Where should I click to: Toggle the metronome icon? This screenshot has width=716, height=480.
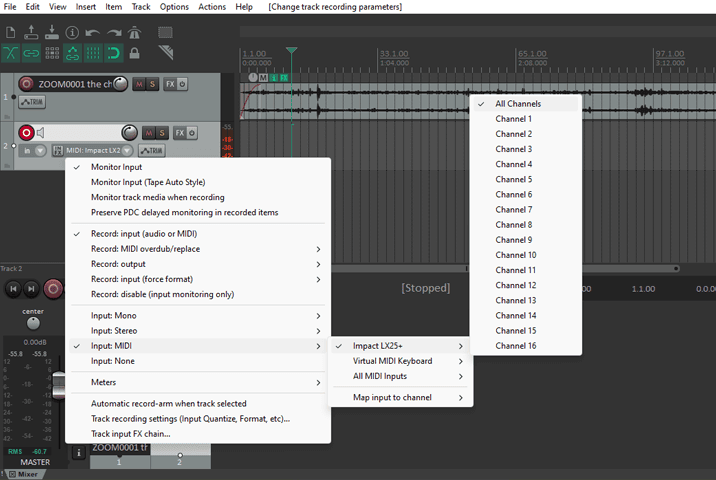[x=134, y=32]
